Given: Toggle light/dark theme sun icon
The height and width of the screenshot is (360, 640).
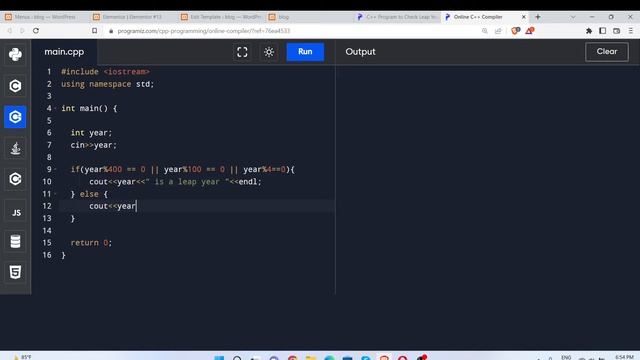Looking at the screenshot, I should click(x=269, y=52).
